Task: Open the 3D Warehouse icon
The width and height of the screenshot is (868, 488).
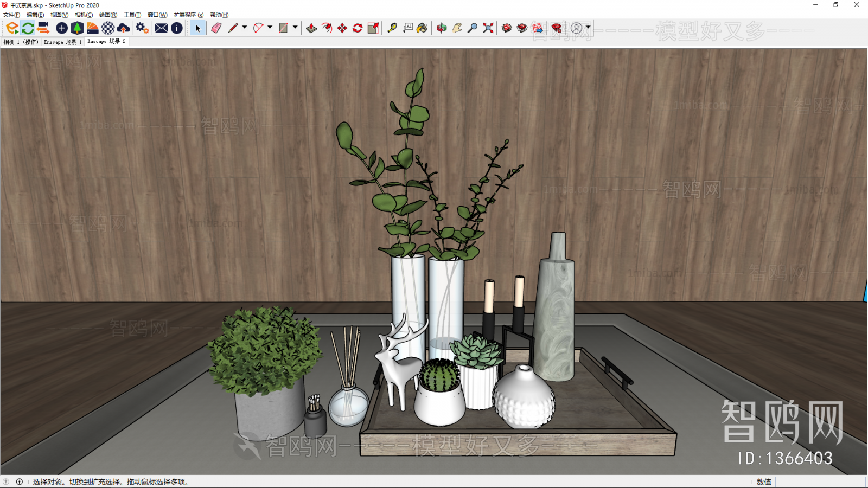Action: click(x=507, y=28)
